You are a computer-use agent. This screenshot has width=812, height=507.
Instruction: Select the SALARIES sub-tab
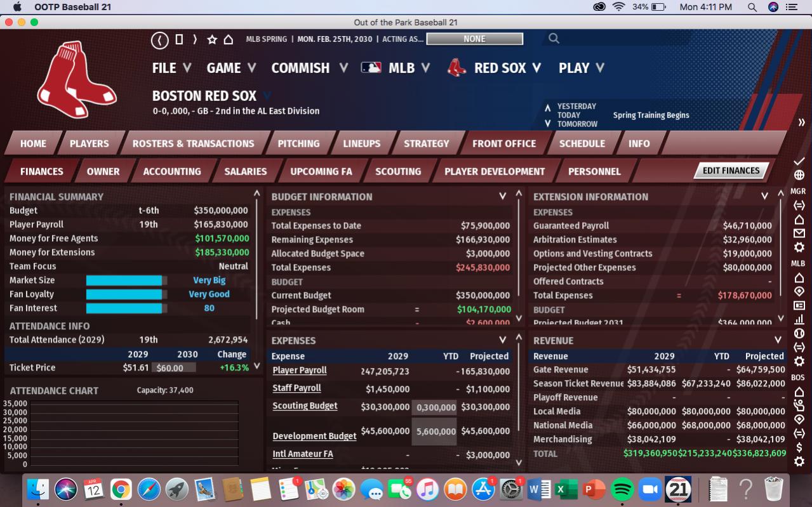(x=246, y=171)
